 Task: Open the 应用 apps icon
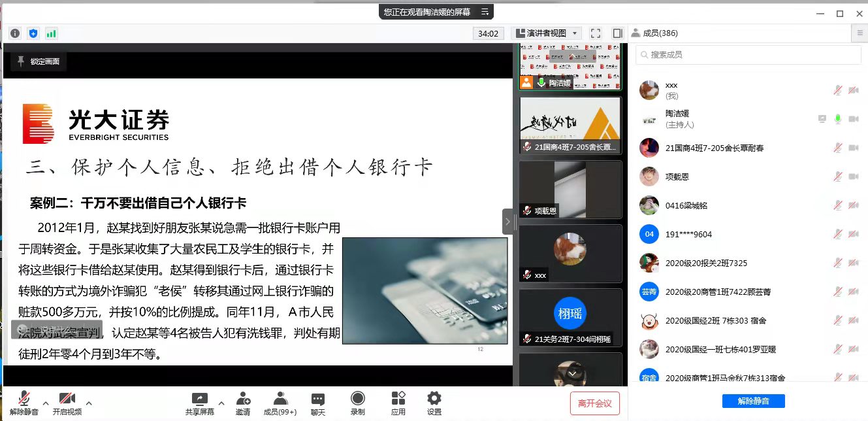398,399
